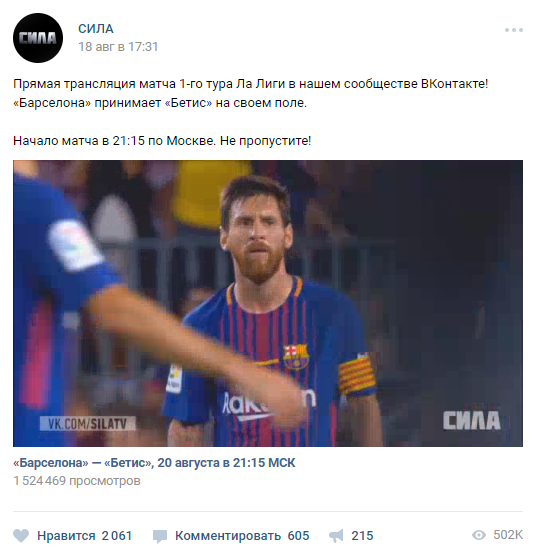This screenshot has height=558, width=538.
Task: Open post timestamp 18 авг в 17:31
Action: tap(118, 47)
